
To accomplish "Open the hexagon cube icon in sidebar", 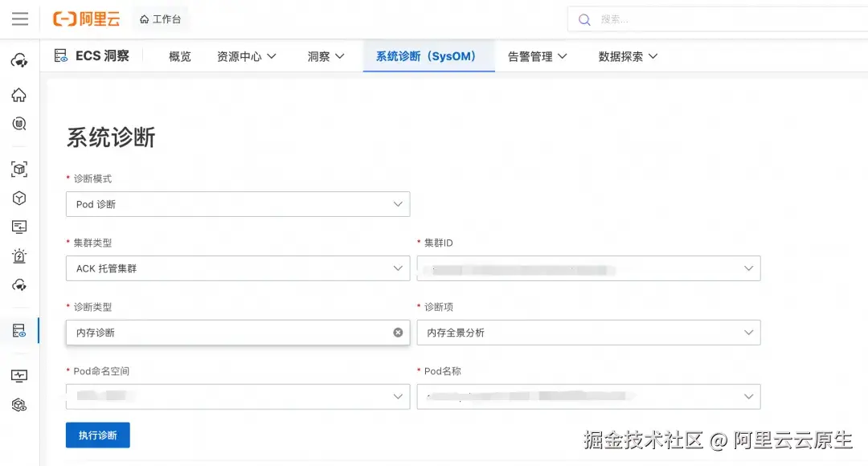I will click(x=19, y=198).
